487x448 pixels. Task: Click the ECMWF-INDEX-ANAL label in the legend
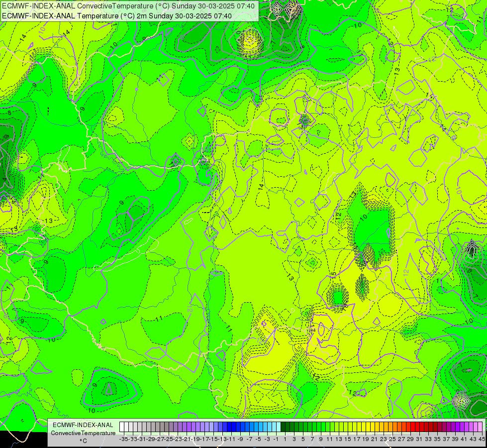pos(83,425)
